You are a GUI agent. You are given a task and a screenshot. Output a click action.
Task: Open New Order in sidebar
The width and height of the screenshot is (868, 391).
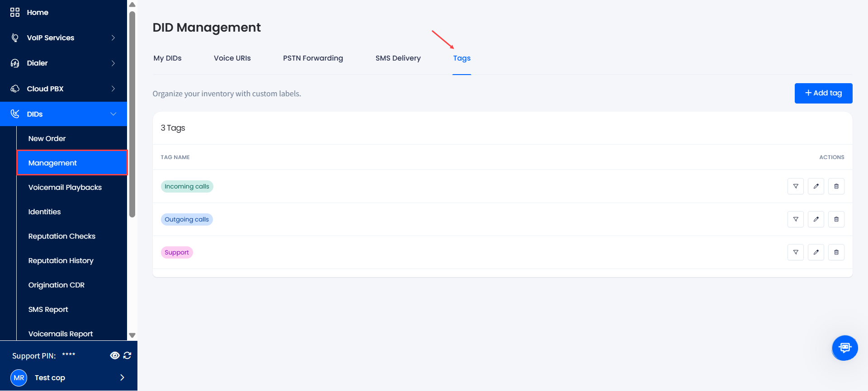point(47,138)
